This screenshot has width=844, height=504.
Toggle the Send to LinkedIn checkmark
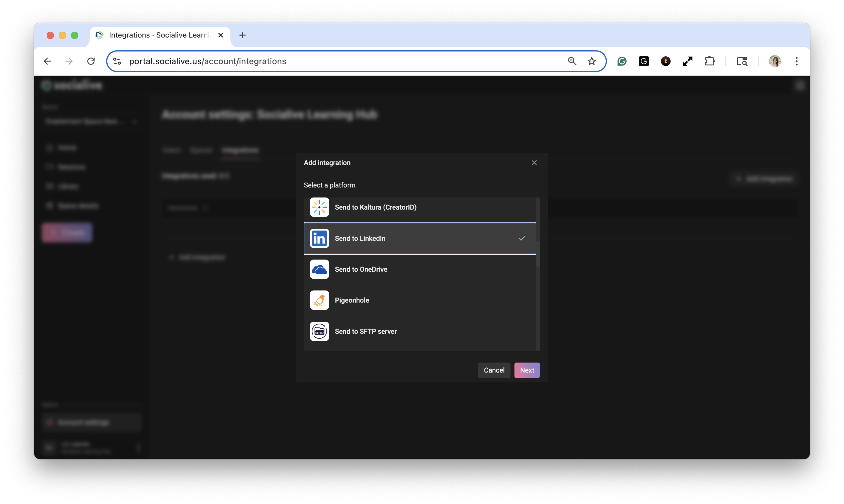(522, 238)
